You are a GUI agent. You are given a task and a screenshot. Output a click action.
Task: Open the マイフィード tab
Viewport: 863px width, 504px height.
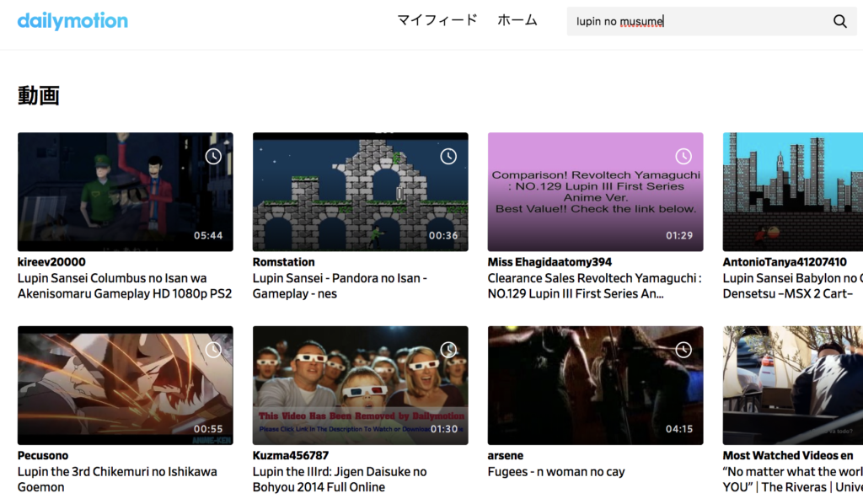tap(437, 20)
